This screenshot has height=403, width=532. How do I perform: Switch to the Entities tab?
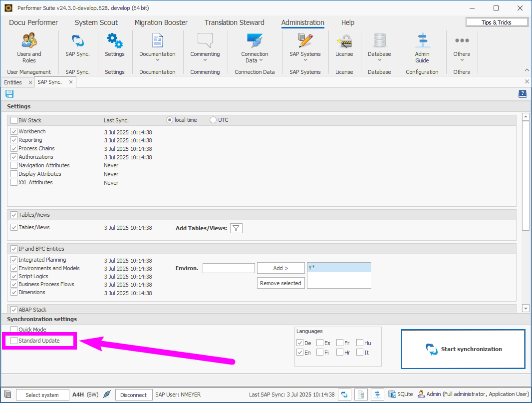[13, 82]
